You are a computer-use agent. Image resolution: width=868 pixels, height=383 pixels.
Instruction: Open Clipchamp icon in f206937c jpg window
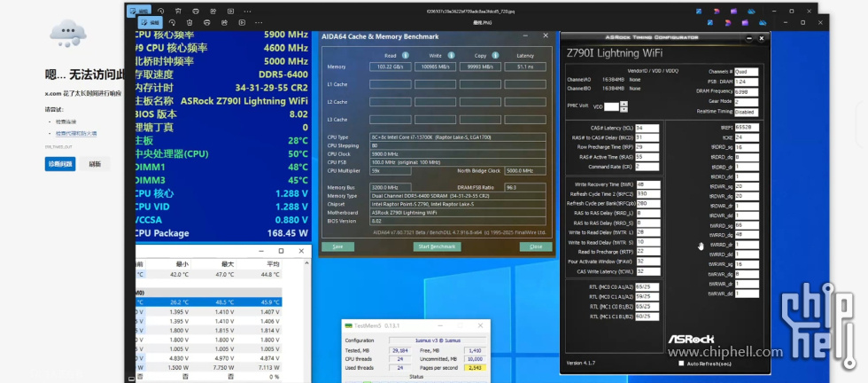click(717, 11)
